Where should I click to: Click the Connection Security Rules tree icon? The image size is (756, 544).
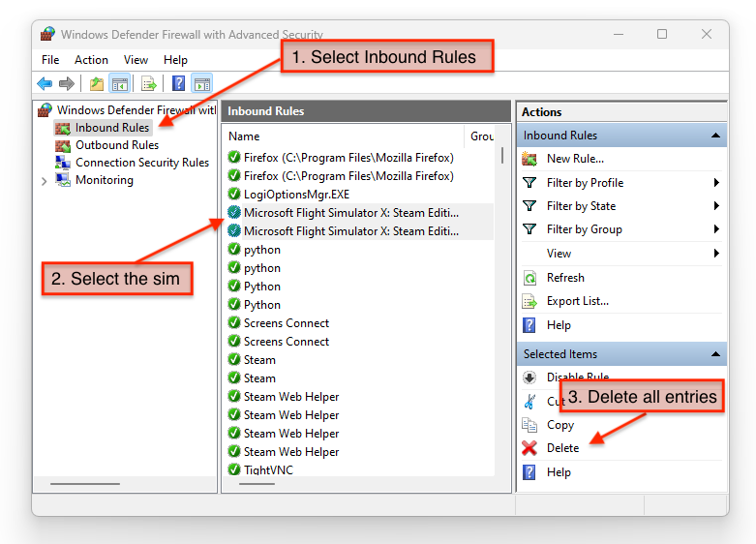[x=63, y=163]
